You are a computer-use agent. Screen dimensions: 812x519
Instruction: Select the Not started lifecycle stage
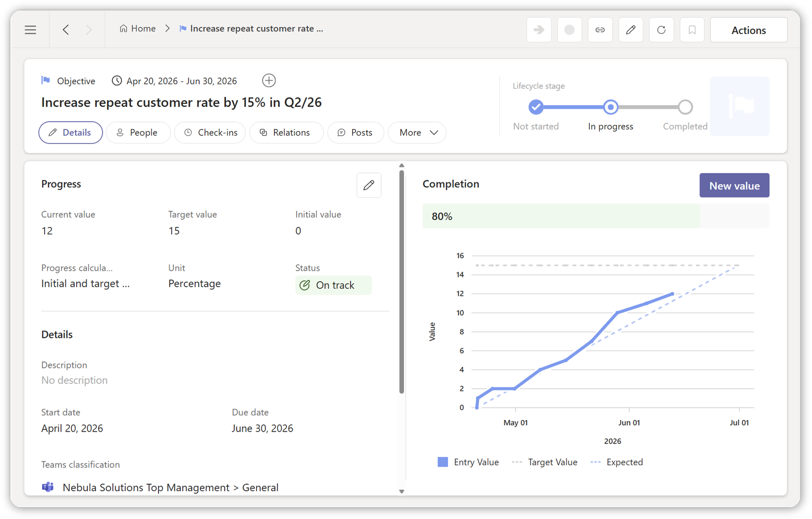(536, 107)
